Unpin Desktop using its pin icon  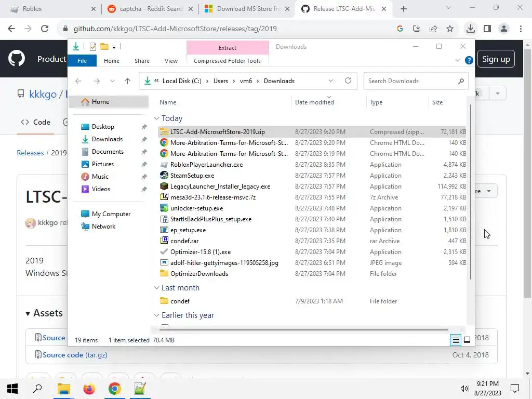point(144,127)
